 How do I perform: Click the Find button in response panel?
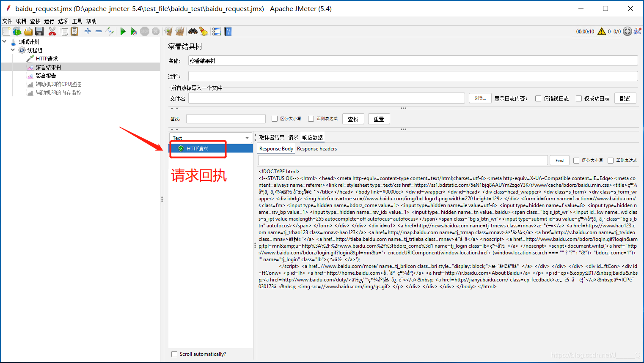559,161
